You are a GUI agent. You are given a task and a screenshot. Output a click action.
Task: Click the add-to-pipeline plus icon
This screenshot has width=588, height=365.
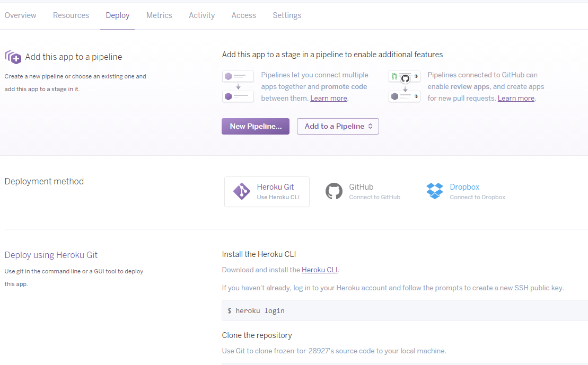point(13,57)
